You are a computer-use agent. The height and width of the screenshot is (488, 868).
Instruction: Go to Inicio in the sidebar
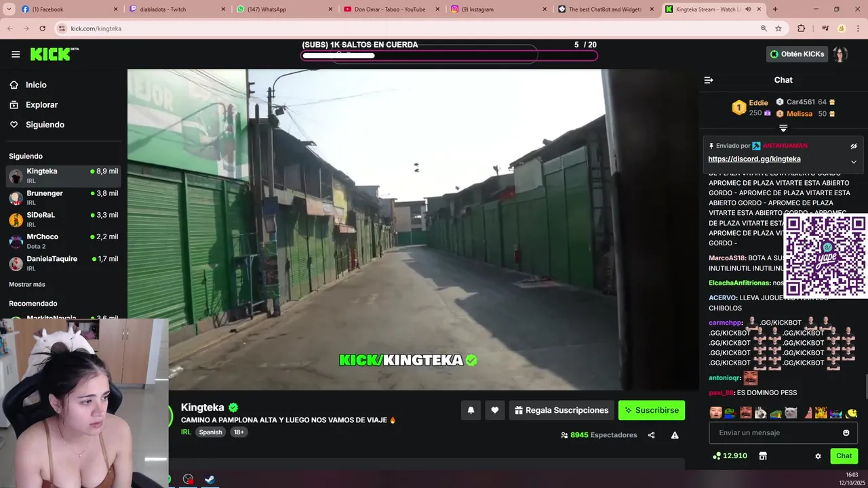pyautogui.click(x=36, y=85)
